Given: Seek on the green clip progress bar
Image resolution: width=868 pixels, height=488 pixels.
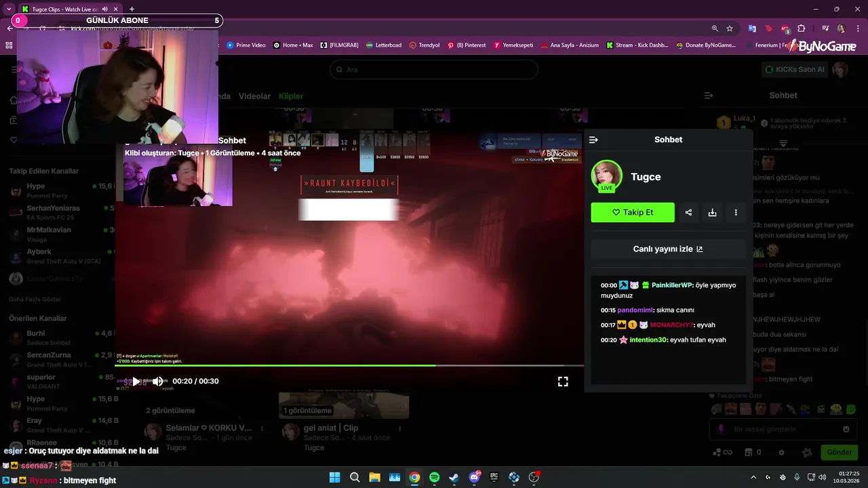Looking at the screenshot, I should coord(349,366).
